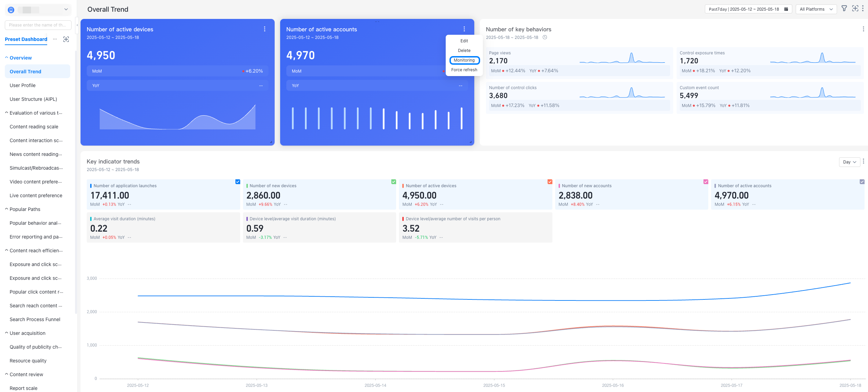Click the fullscreen icon in top toolbar
Viewport: 868px width, 392px height.
pos(855,9)
